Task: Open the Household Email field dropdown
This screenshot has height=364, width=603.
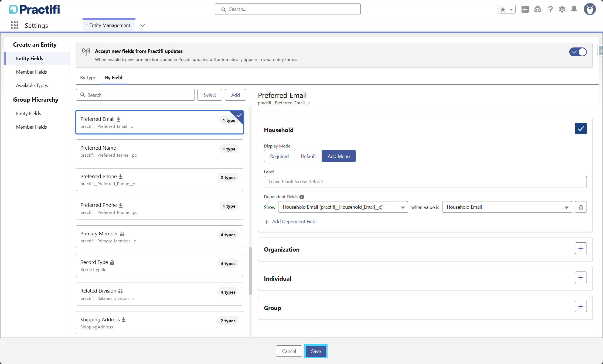Action: [343, 207]
